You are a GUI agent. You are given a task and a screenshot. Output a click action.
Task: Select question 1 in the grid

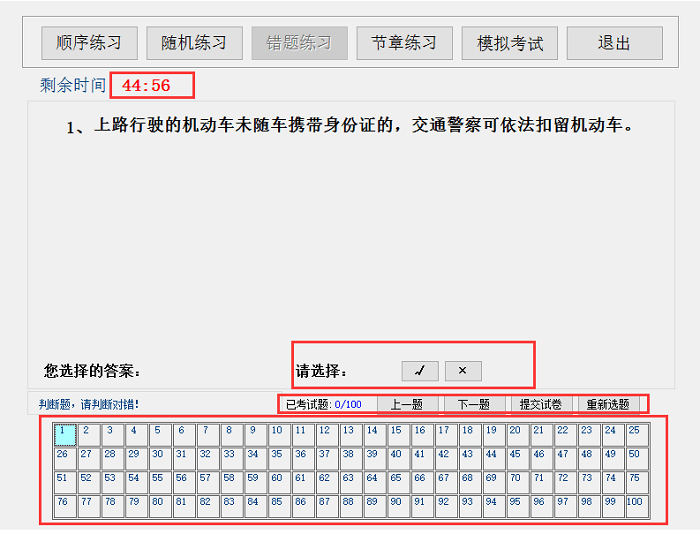pos(65,435)
